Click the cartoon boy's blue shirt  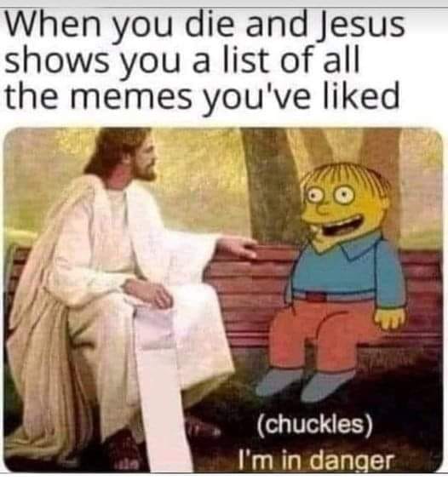pyautogui.click(x=344, y=270)
